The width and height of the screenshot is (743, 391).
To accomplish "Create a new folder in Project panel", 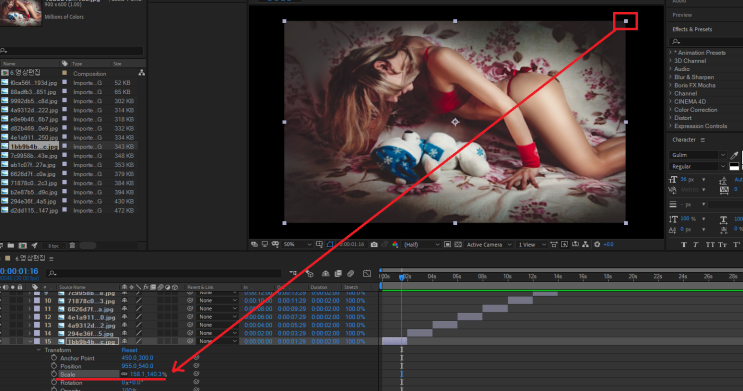I will pyautogui.click(x=10, y=246).
